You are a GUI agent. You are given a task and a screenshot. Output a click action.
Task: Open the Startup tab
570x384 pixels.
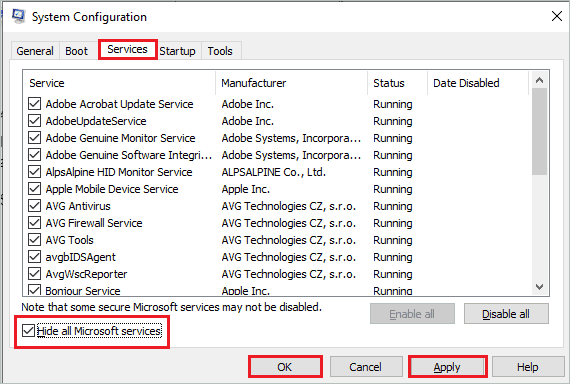point(177,51)
